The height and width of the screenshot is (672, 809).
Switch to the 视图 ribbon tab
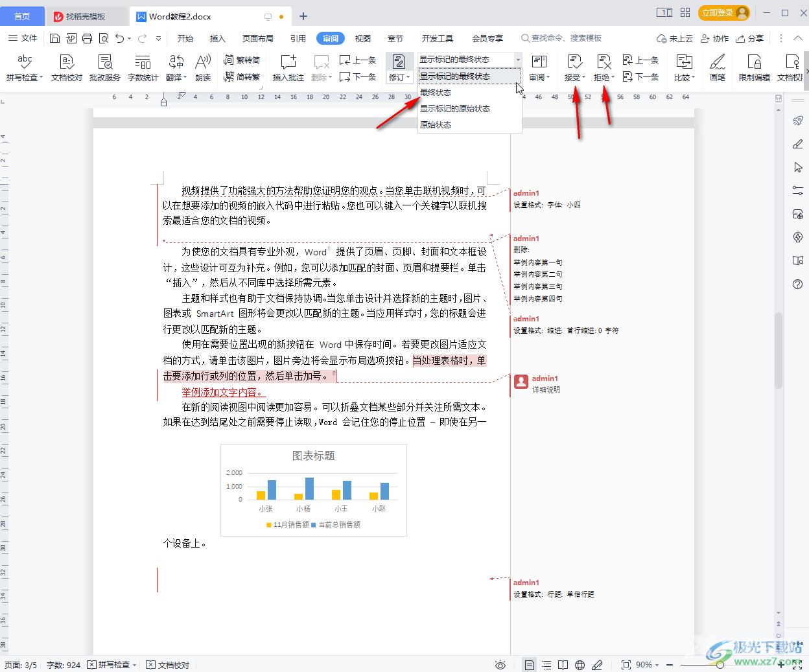[x=363, y=38]
